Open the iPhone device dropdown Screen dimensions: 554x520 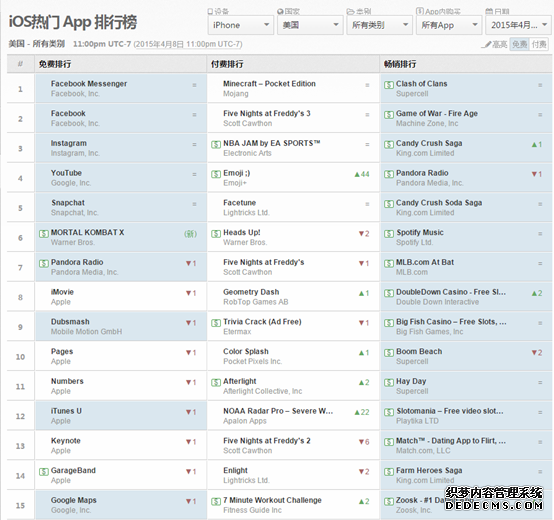tap(241, 25)
